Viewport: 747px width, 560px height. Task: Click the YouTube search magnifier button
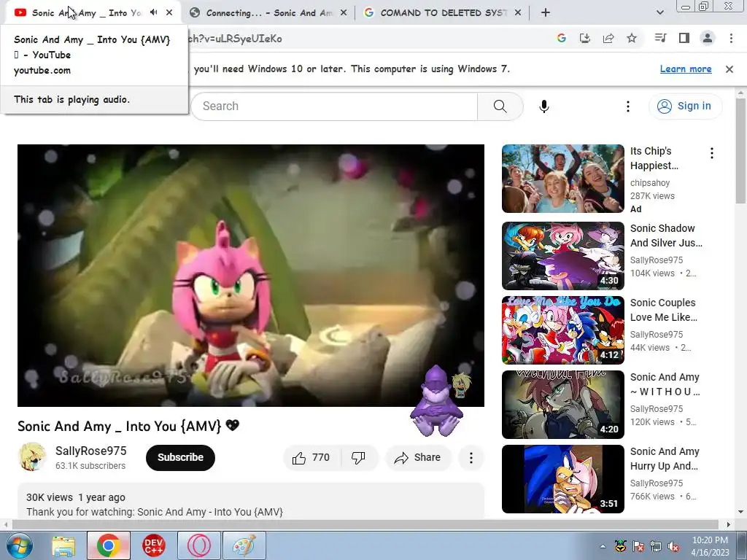(x=500, y=106)
